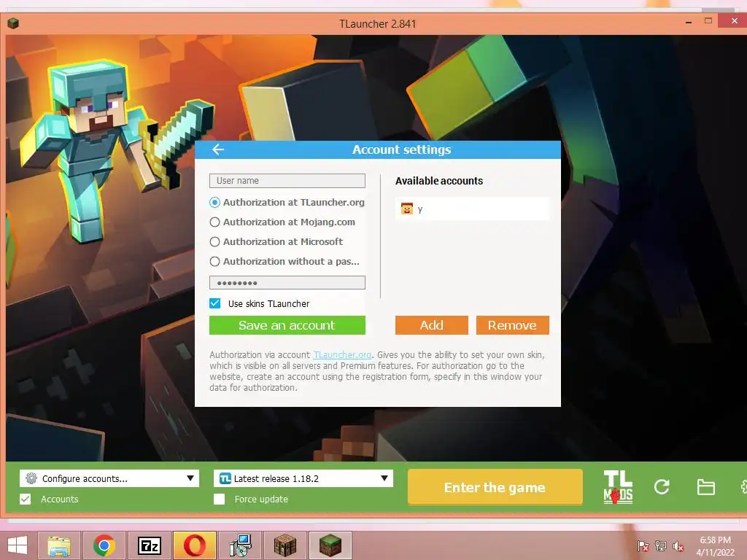Close the TLauncher window
This screenshot has height=560, width=747.
coord(734,21)
